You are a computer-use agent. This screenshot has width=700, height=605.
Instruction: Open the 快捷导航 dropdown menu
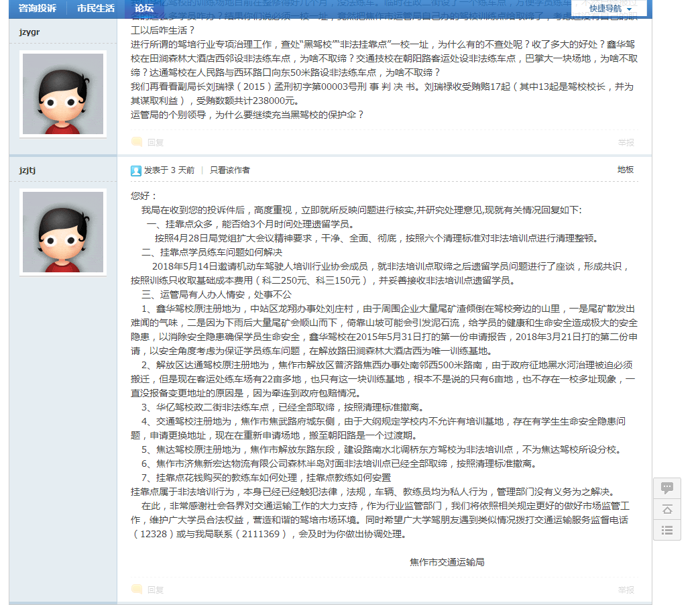tap(609, 9)
